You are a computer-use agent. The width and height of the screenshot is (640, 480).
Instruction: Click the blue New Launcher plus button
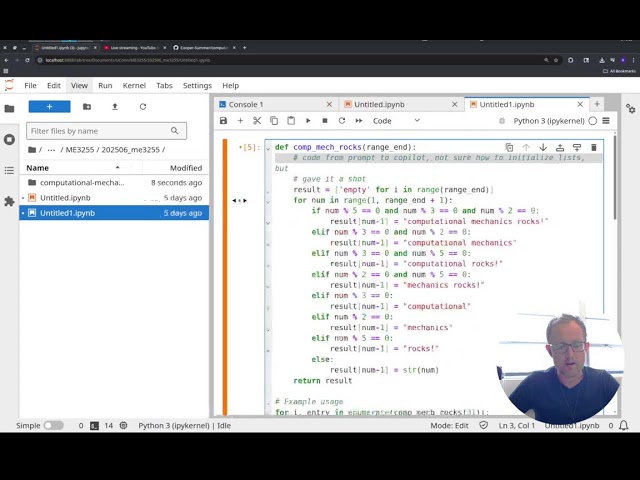[49, 106]
